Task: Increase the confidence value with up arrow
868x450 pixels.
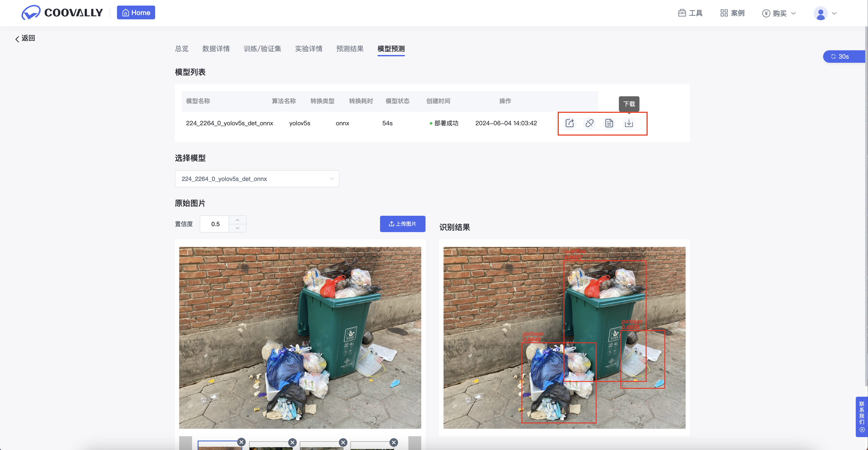Action: [238, 220]
